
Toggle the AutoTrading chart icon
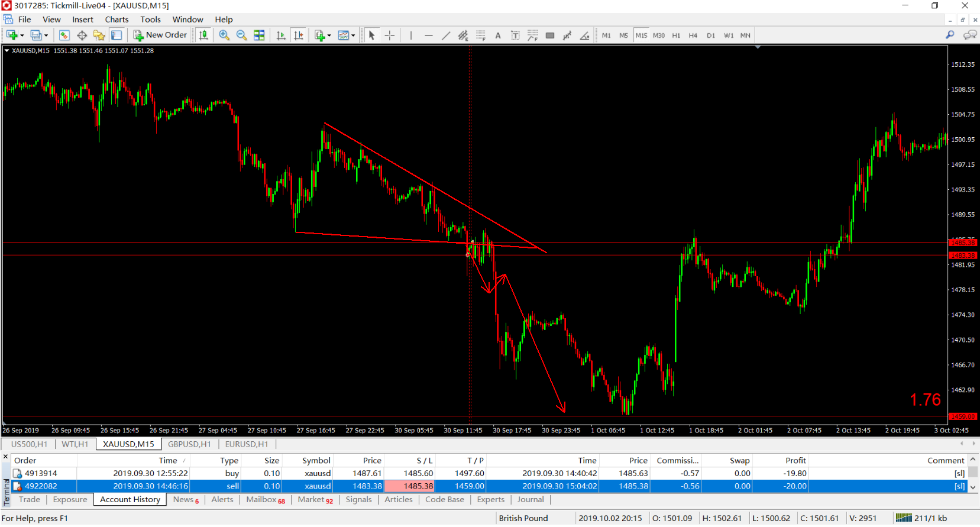[203, 35]
